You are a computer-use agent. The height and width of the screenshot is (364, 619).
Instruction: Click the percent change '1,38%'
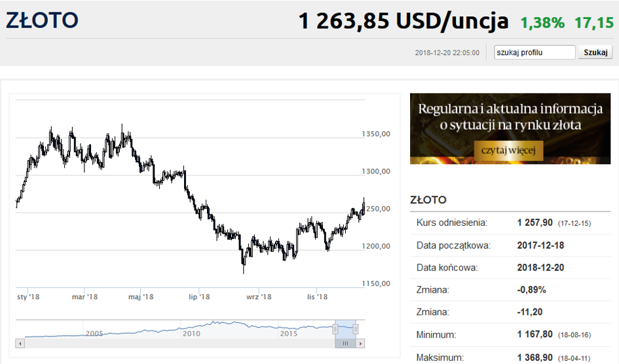pos(542,23)
